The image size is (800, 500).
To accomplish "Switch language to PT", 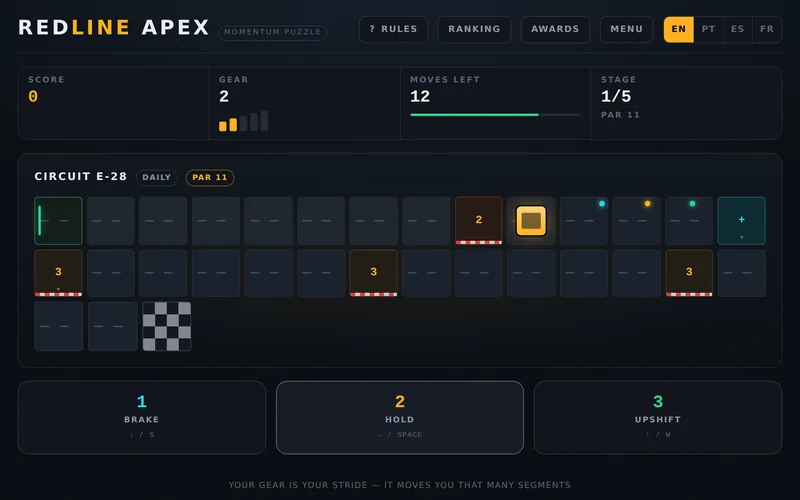I will (x=708, y=29).
